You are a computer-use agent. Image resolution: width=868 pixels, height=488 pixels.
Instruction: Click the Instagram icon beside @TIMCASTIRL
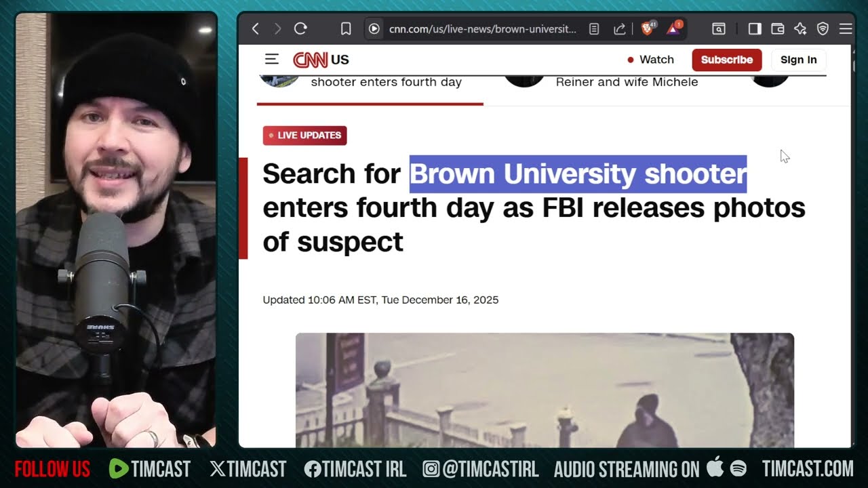tap(431, 468)
